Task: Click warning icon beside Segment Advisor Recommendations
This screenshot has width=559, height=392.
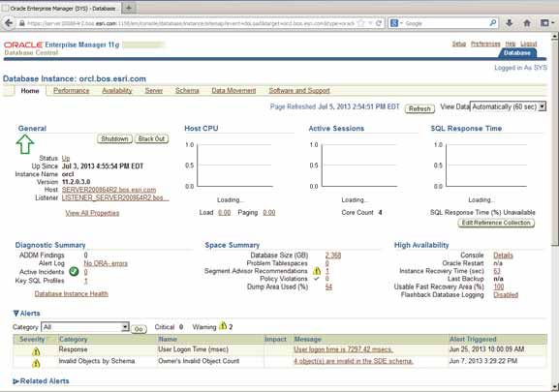Action: tap(317, 271)
